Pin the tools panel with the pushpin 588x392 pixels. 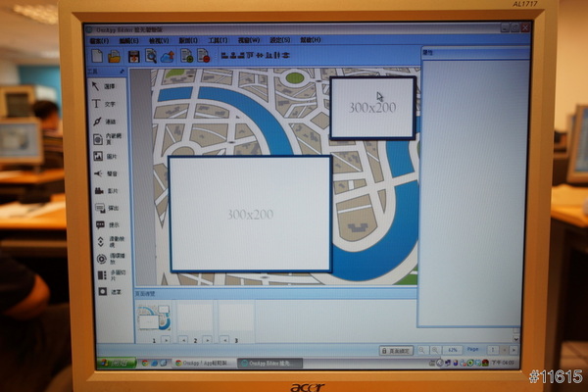[x=122, y=72]
